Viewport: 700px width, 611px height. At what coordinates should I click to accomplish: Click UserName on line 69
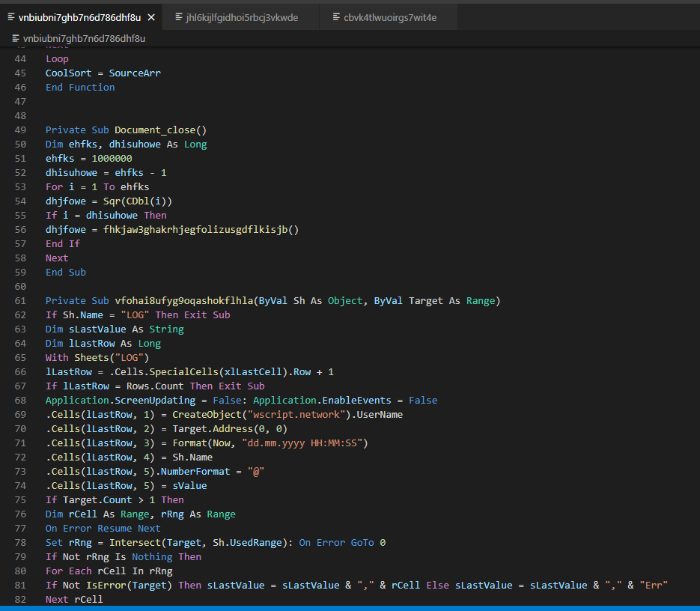click(x=380, y=415)
